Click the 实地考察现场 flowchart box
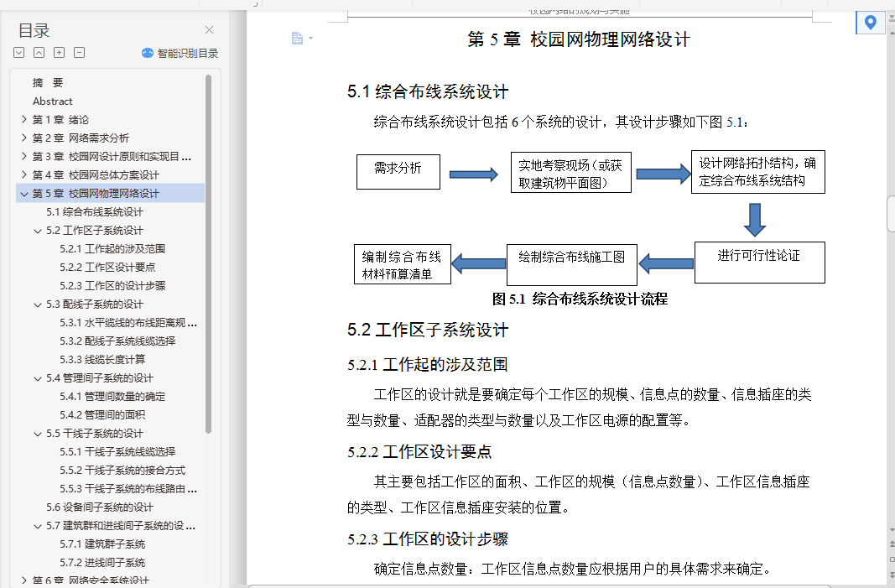Image resolution: width=895 pixels, height=588 pixels. click(570, 173)
